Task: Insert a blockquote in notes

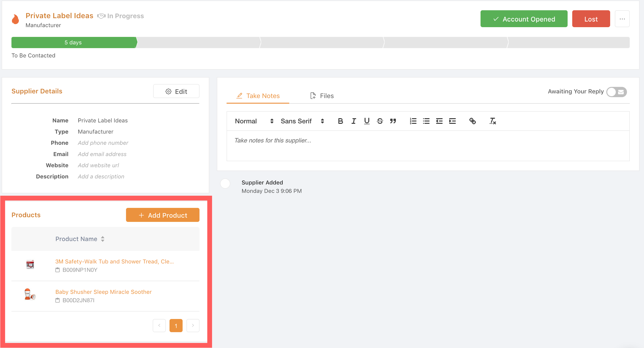Action: click(x=393, y=121)
